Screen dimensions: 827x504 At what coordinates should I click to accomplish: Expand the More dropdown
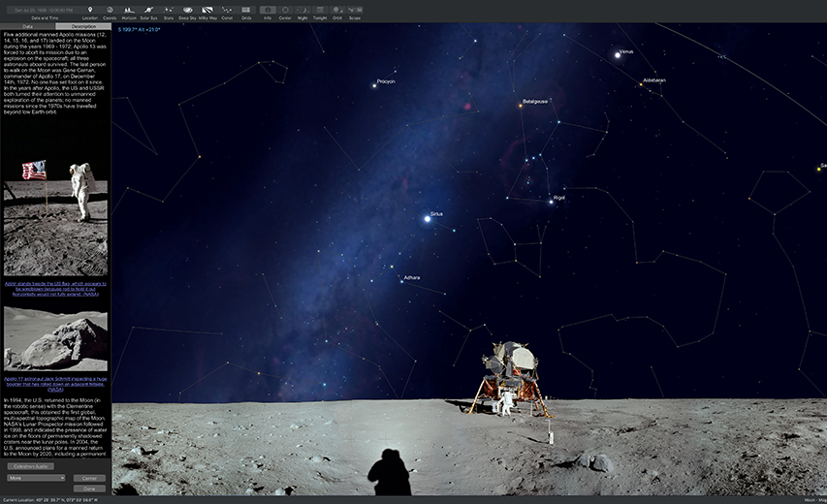[36, 478]
